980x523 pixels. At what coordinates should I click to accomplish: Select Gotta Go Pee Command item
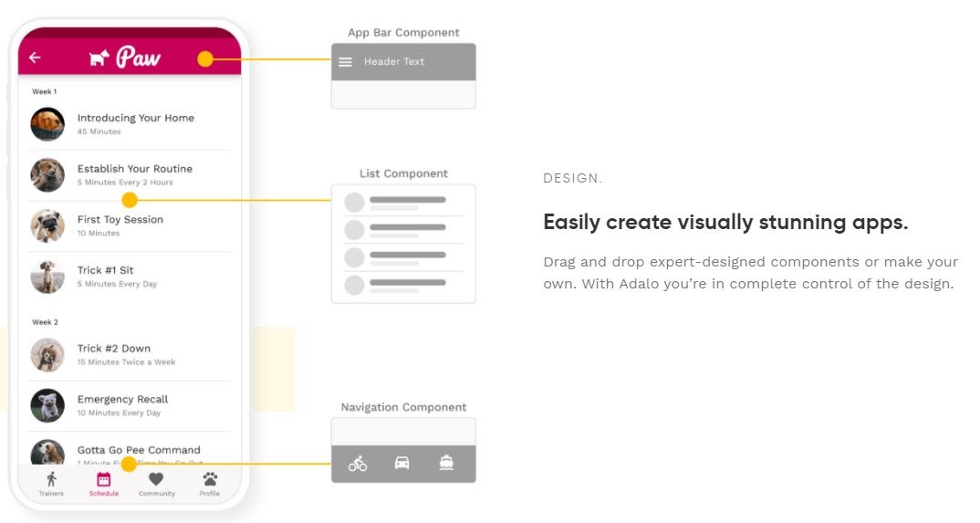(129, 449)
